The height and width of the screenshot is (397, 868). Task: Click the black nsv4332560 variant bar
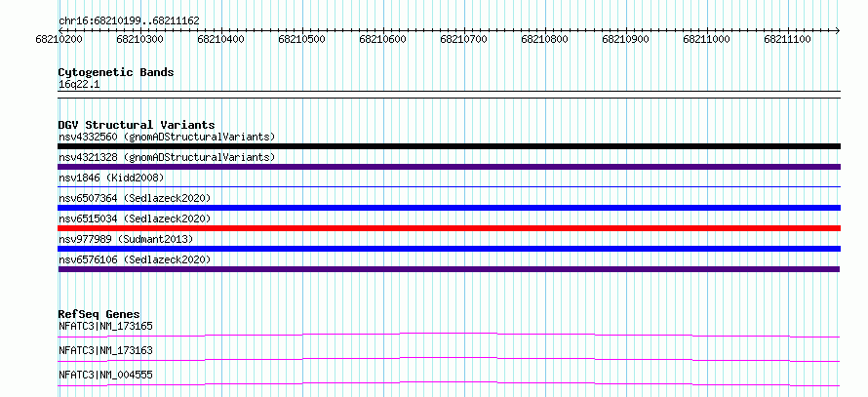pyautogui.click(x=449, y=146)
